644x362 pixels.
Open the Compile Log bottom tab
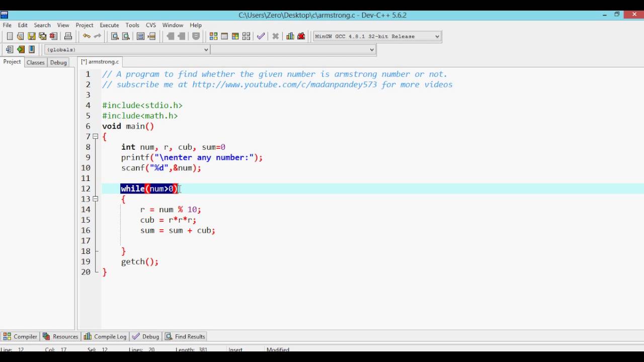105,336
